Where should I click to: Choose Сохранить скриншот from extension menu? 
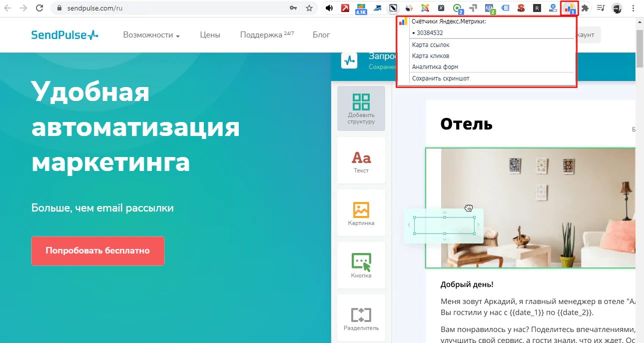pos(441,78)
